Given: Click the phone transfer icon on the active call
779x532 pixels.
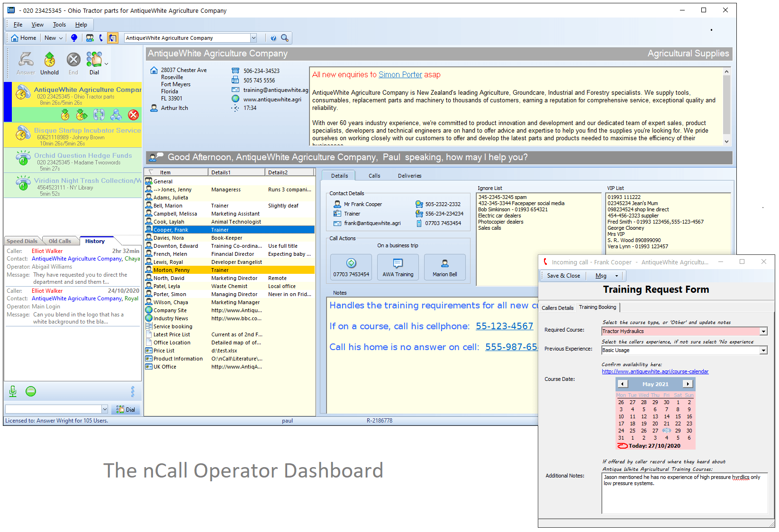Looking at the screenshot, I should pyautogui.click(x=99, y=115).
